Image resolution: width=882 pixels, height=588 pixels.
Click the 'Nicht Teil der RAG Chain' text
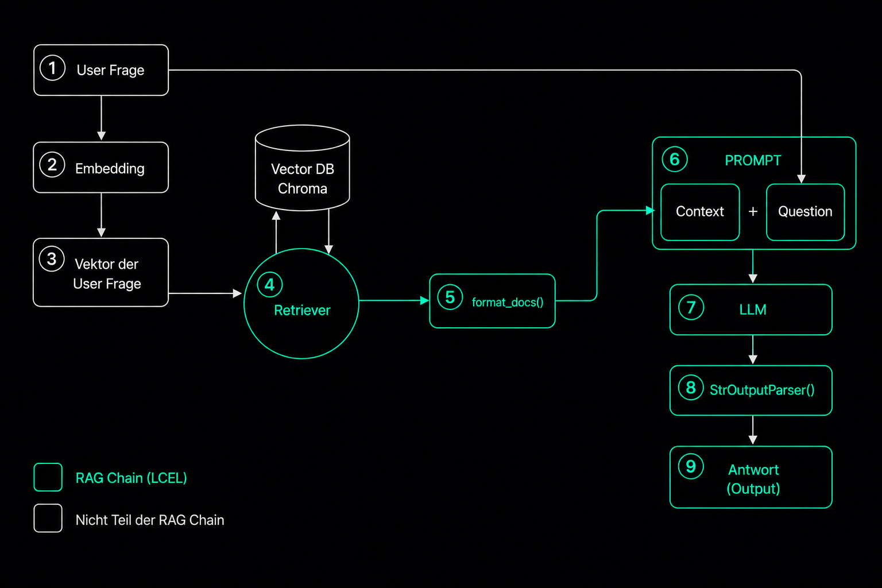(150, 520)
